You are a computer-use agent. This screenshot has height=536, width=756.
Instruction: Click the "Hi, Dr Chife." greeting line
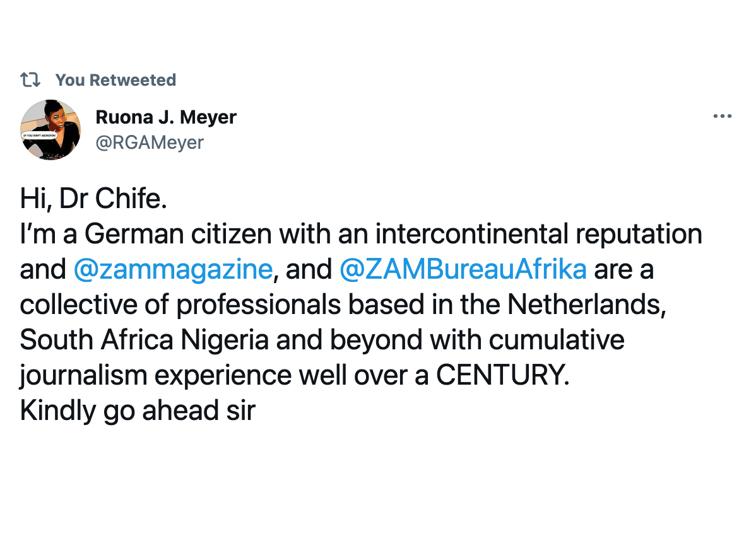tap(94, 199)
